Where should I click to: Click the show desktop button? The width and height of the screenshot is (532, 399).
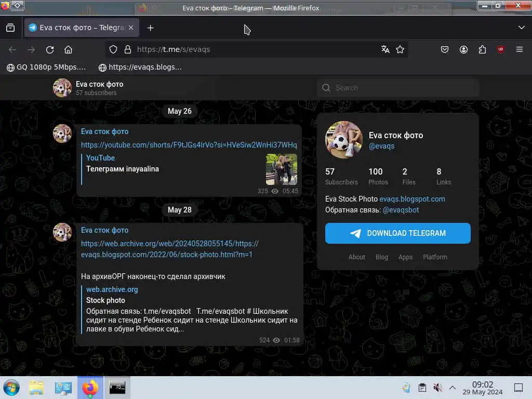pyautogui.click(x=518, y=388)
